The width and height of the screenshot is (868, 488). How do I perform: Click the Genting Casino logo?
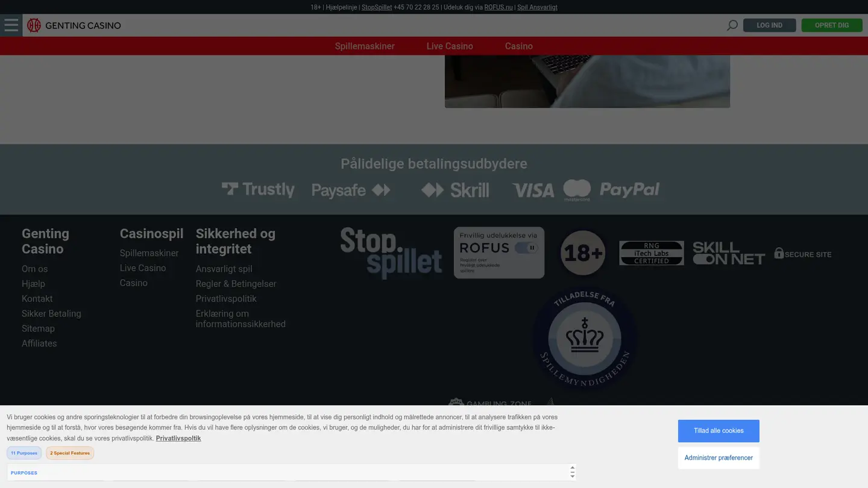[x=74, y=25]
